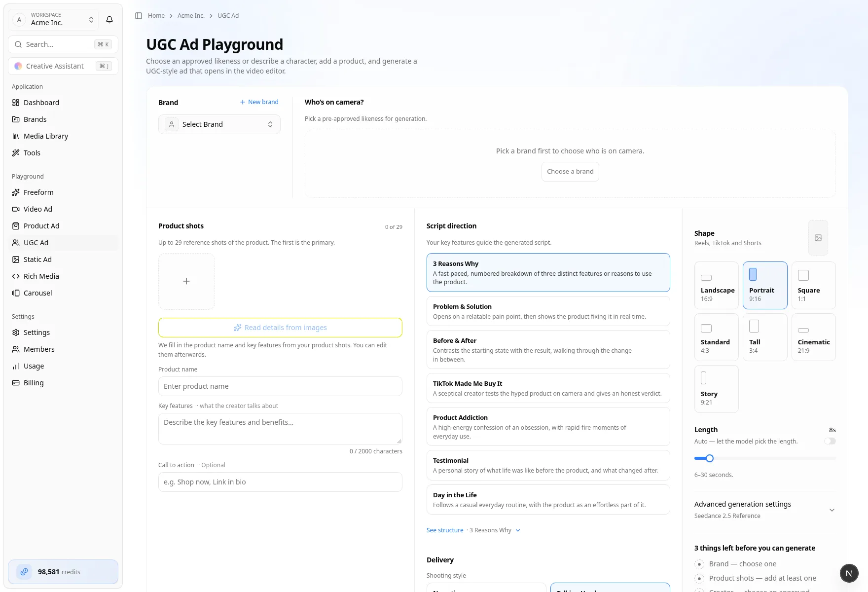Open the Creative Assistant button
This screenshot has height=592, width=868.
tap(63, 66)
